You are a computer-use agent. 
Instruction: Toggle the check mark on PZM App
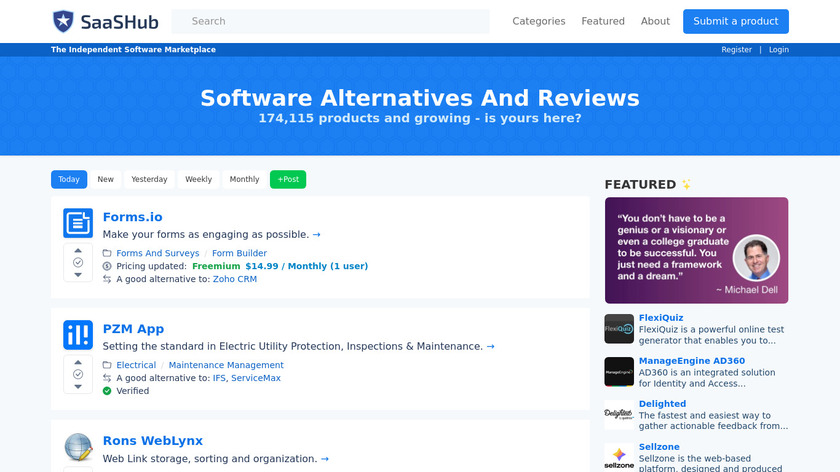click(78, 374)
